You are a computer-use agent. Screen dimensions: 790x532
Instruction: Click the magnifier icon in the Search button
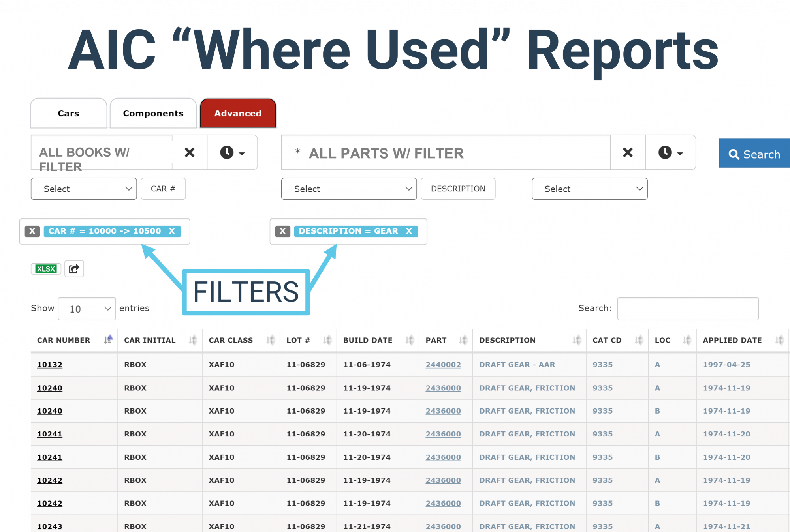coord(735,154)
